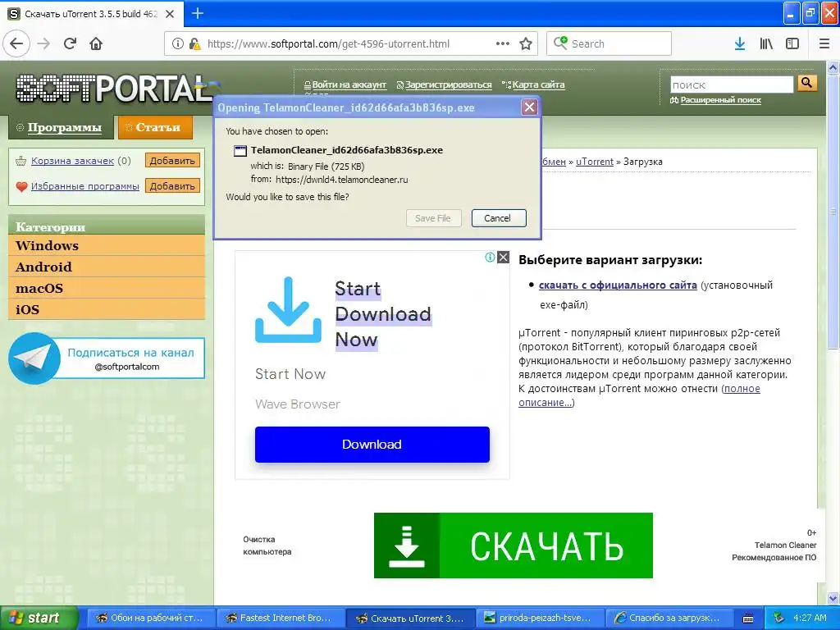Image resolution: width=840 pixels, height=630 pixels.
Task: Click the scrollbar up arrow
Action: point(833,67)
